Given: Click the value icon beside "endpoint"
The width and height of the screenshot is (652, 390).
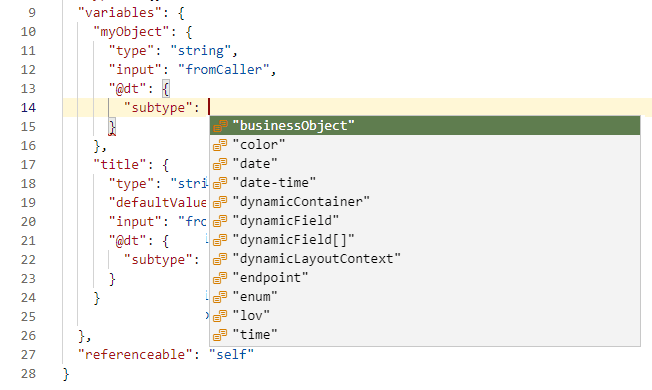Looking at the screenshot, I should [220, 278].
